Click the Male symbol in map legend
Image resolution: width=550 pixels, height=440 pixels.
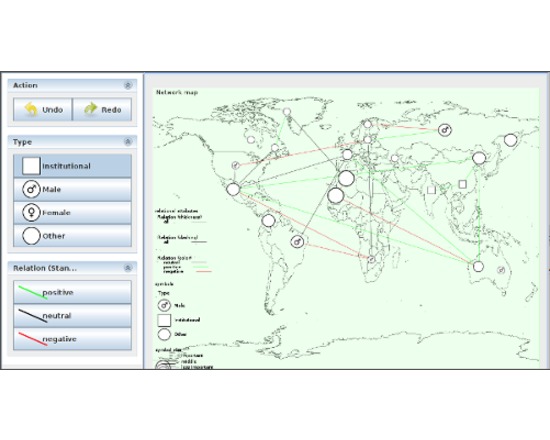click(x=164, y=305)
